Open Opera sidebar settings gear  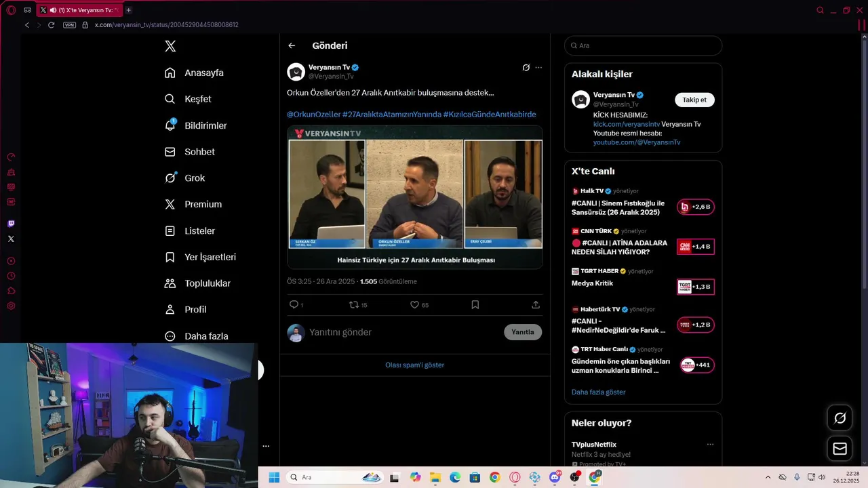11,306
